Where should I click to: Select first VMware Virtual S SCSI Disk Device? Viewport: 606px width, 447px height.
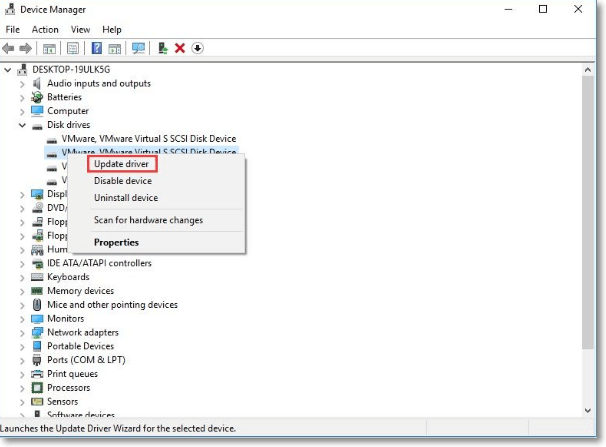tap(149, 139)
